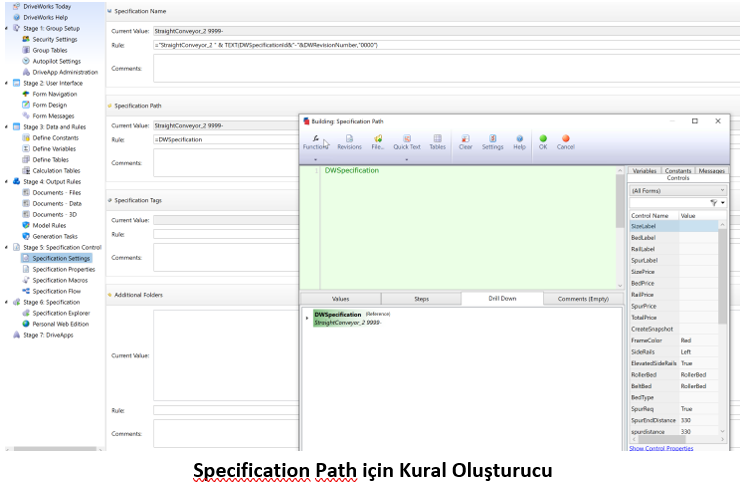Screen dimensions: 744x484
Task: Cancel the rule with red Cancel icon
Action: point(566,141)
